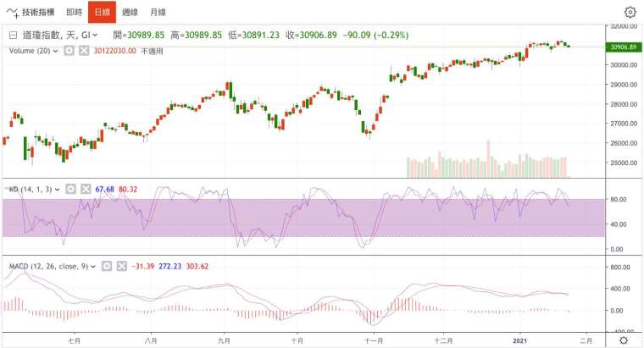Click the 九月 time axis label
The height and width of the screenshot is (348, 644).
tap(224, 340)
